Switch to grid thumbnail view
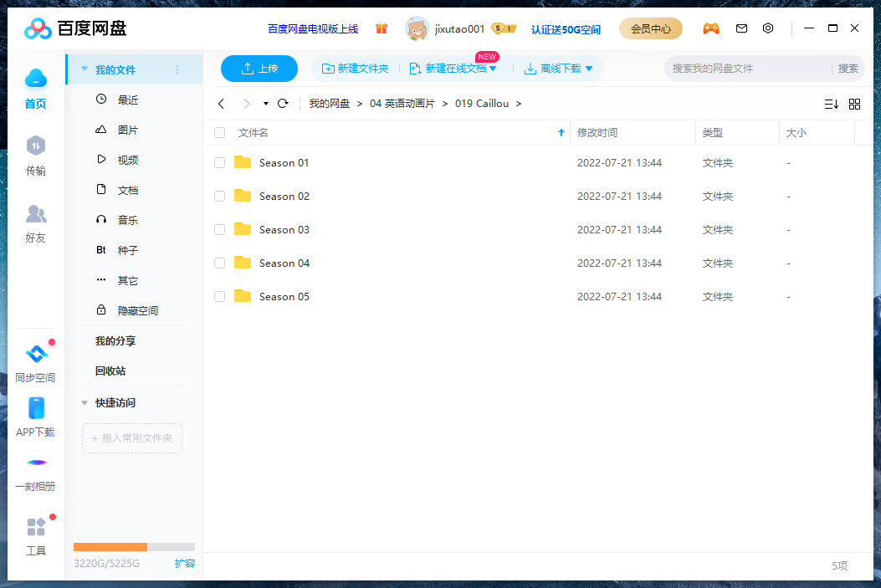The image size is (881, 588). 854,104
